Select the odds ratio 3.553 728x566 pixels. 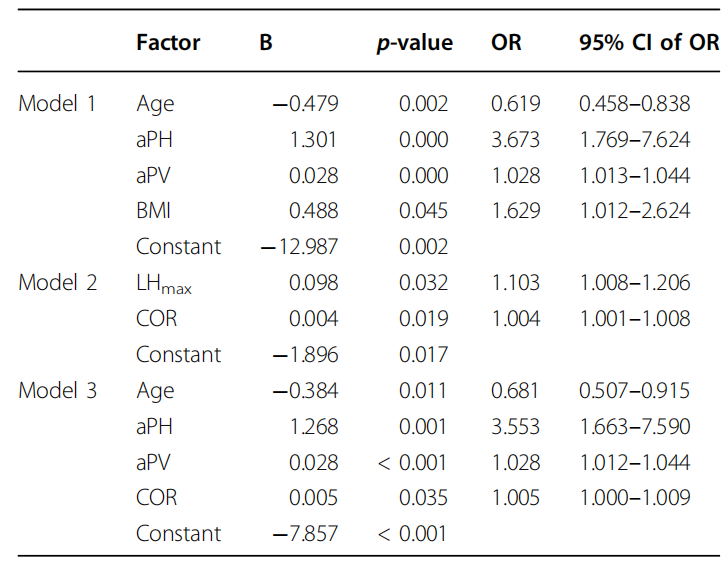tap(516, 426)
